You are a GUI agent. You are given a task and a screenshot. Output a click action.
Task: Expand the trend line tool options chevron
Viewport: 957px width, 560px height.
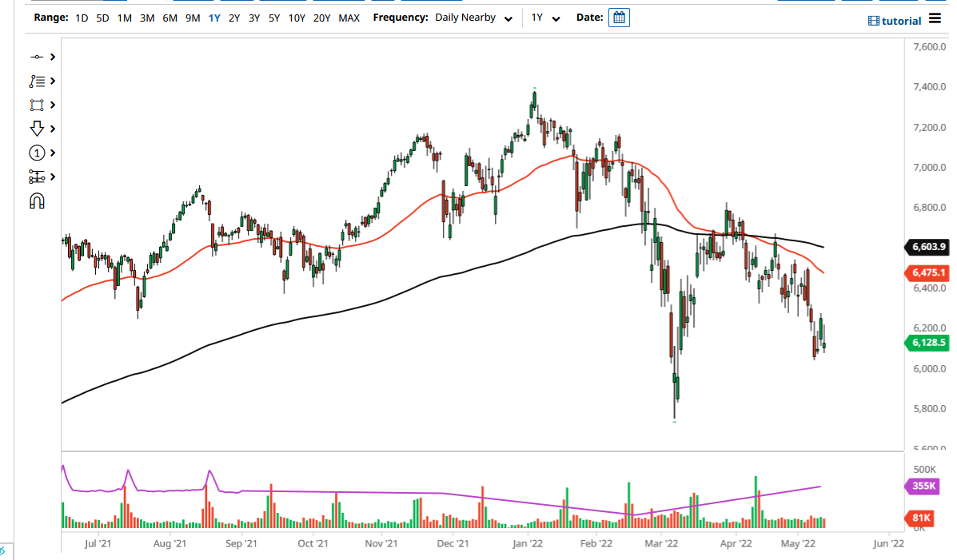(x=51, y=57)
